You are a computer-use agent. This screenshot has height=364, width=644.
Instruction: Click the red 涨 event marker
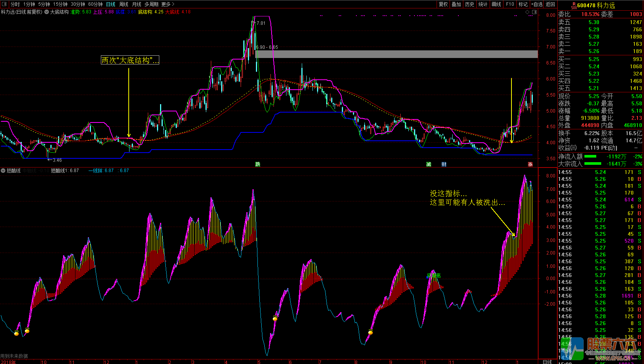coord(530,164)
